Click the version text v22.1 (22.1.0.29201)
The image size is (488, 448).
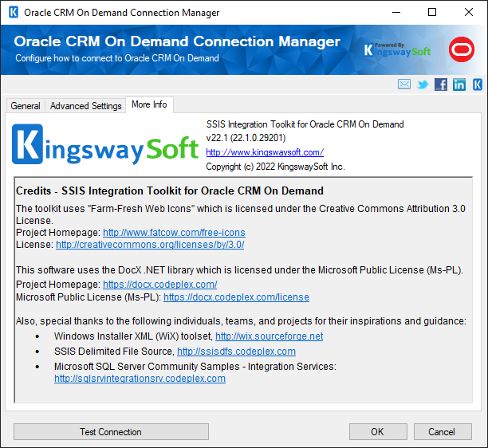tap(246, 138)
